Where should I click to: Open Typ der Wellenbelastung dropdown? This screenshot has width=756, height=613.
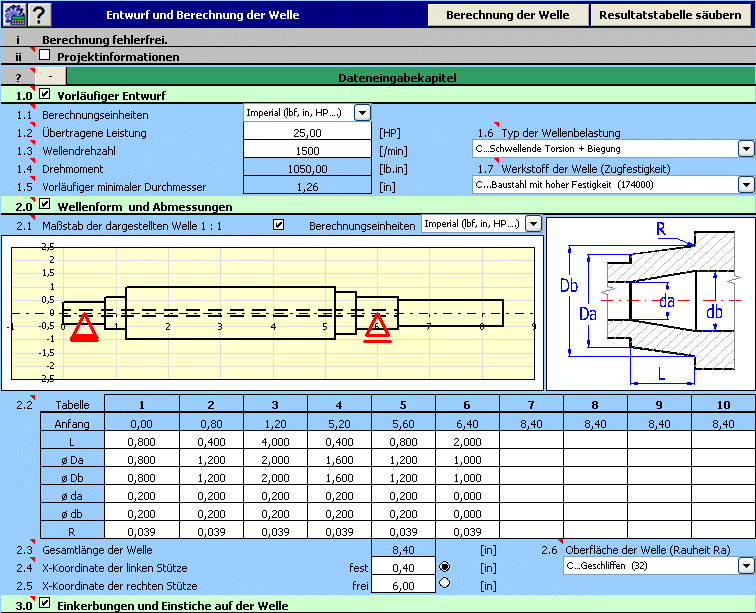point(746,149)
